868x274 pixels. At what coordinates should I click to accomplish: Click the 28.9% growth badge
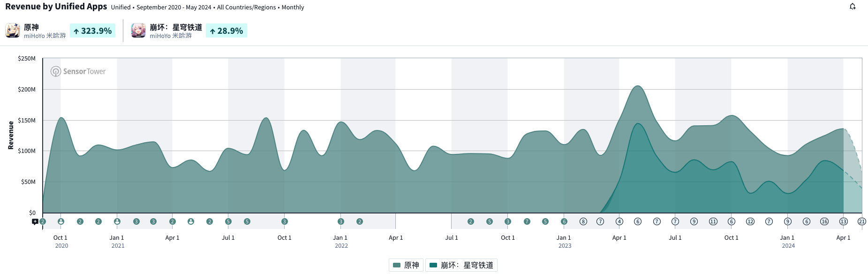[x=226, y=31]
